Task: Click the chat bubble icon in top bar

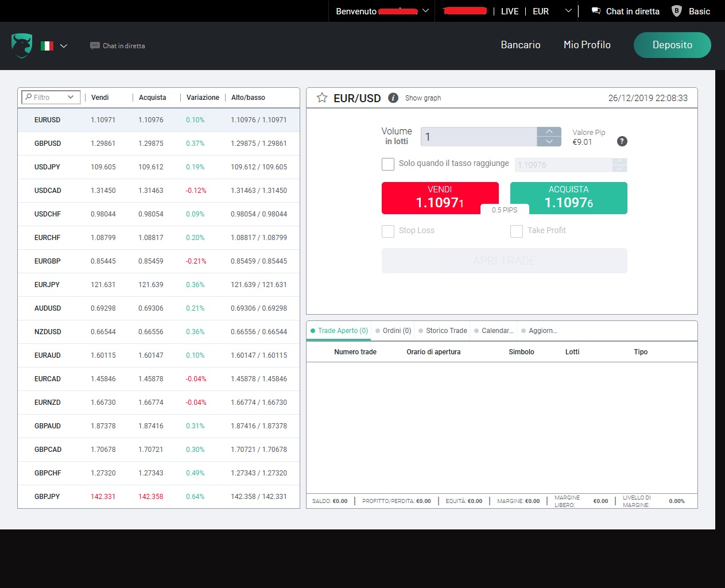Action: point(596,11)
